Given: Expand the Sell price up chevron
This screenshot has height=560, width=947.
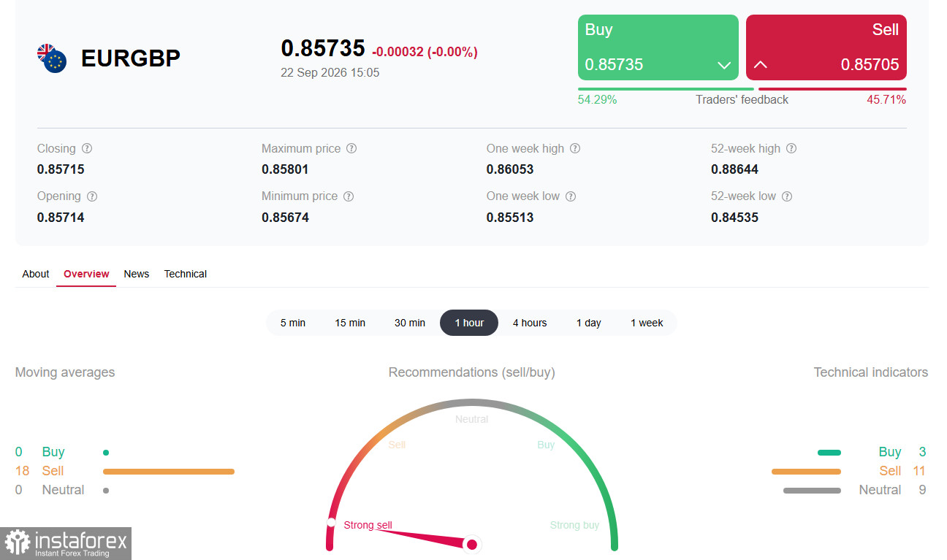Looking at the screenshot, I should [760, 65].
